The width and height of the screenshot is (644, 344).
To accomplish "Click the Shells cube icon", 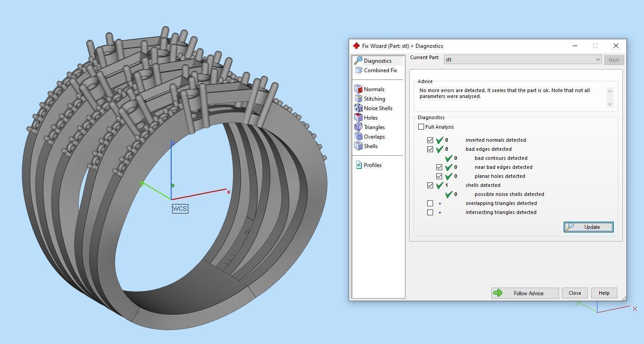I will (x=359, y=146).
